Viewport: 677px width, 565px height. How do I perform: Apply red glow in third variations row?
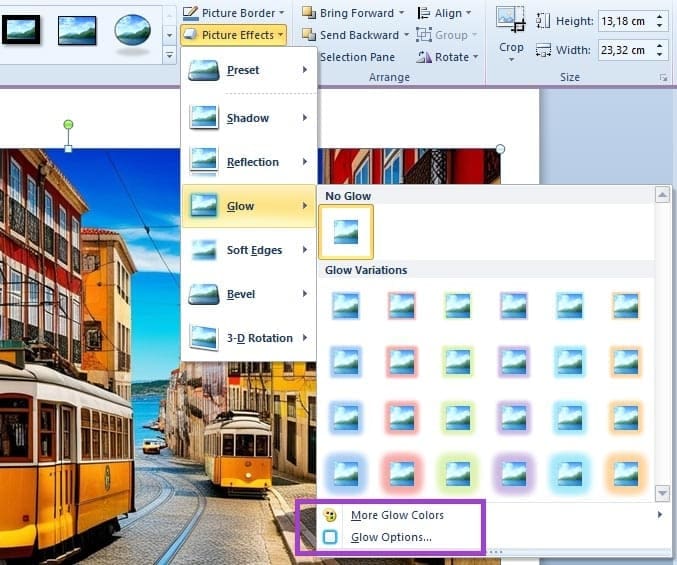click(x=402, y=418)
